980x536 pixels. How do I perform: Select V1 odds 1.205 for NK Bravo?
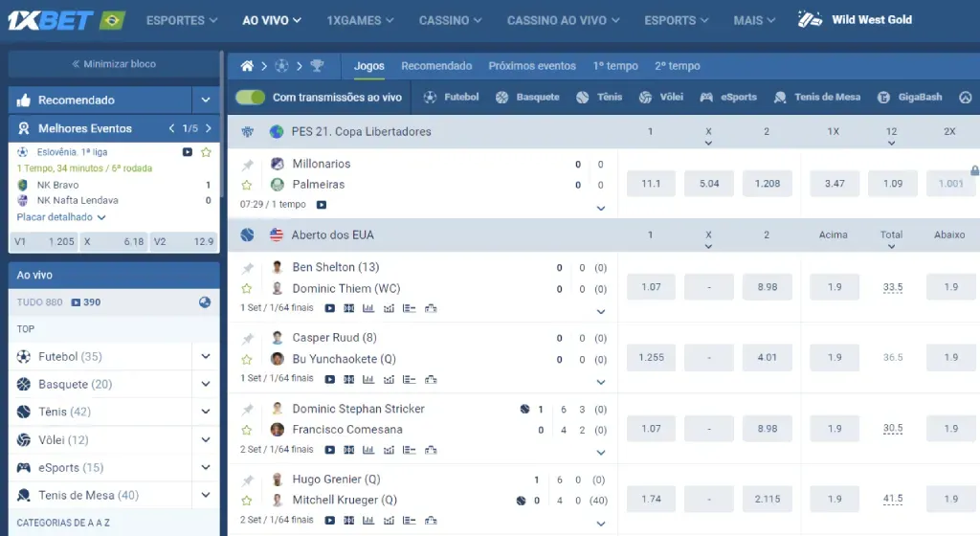[44, 241]
